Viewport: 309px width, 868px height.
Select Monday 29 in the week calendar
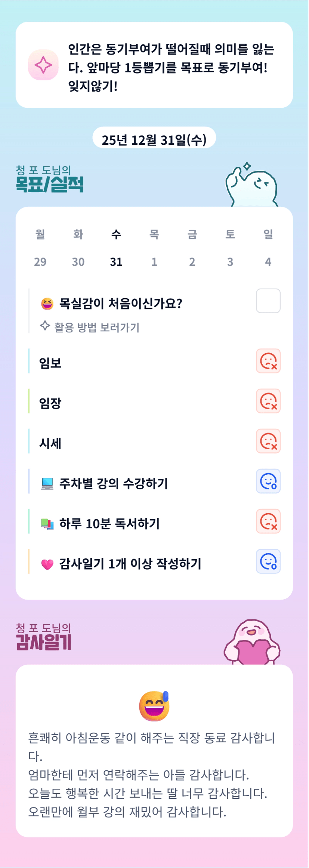(x=40, y=262)
